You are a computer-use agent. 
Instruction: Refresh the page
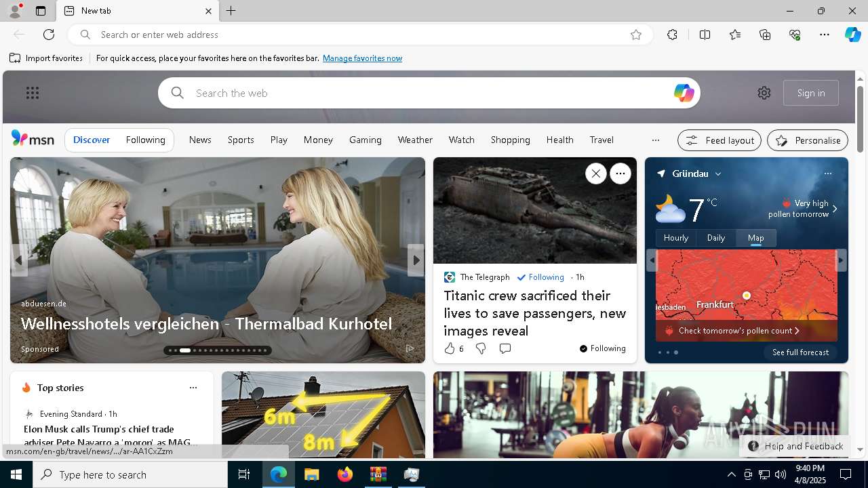pos(49,35)
